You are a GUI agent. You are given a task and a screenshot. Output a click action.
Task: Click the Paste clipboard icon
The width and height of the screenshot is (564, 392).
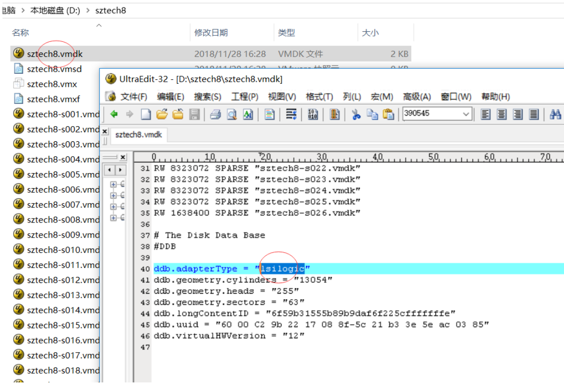(388, 115)
